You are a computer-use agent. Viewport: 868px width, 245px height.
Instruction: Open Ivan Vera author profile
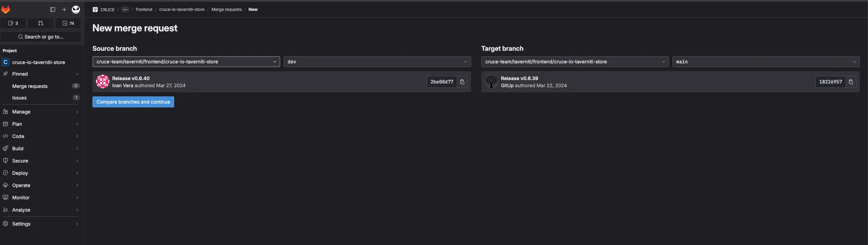[122, 86]
